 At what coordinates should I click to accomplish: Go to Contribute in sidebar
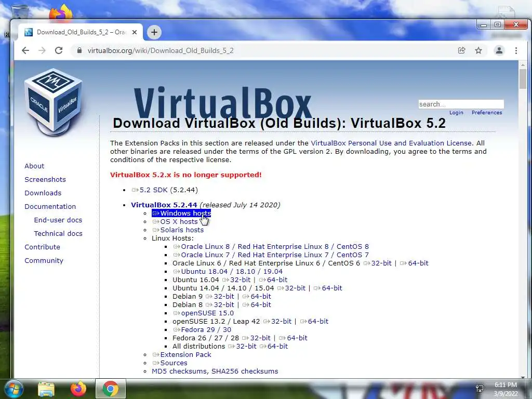pyautogui.click(x=42, y=247)
